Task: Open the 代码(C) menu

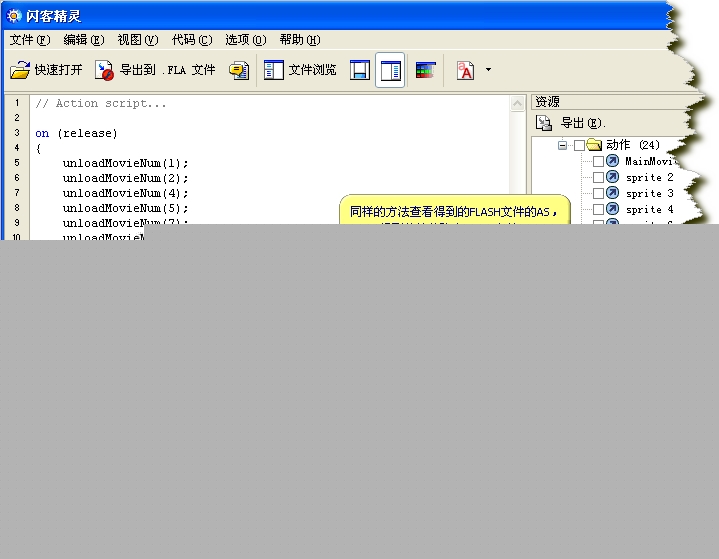Action: click(191, 40)
